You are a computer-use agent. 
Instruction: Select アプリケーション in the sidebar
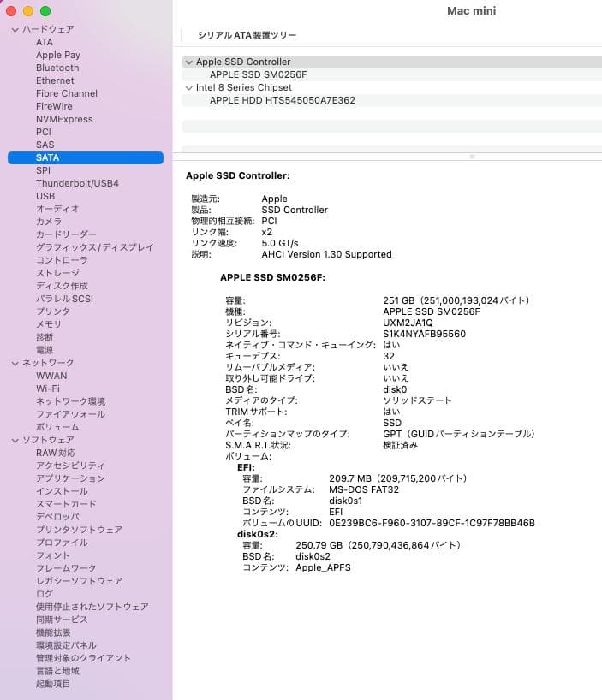[70, 479]
